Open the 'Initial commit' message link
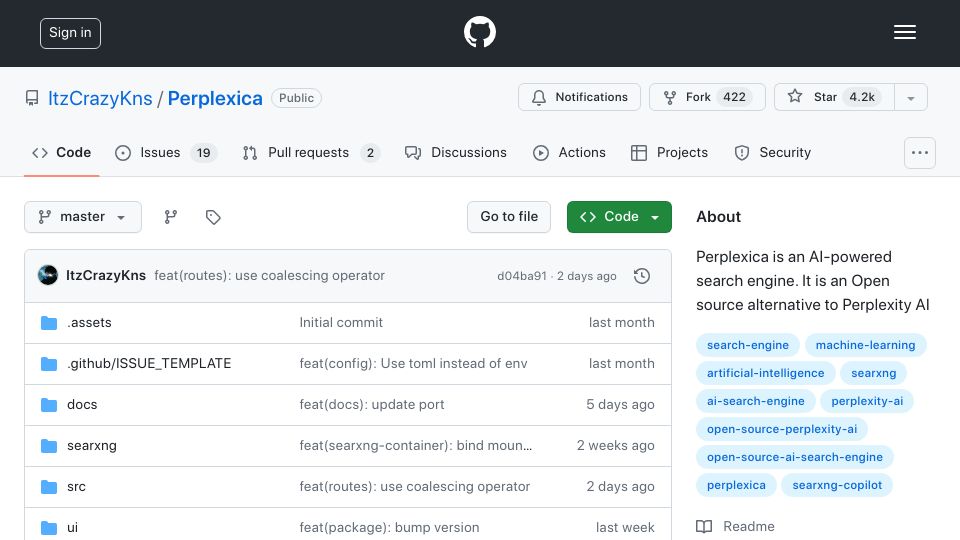 [341, 323]
